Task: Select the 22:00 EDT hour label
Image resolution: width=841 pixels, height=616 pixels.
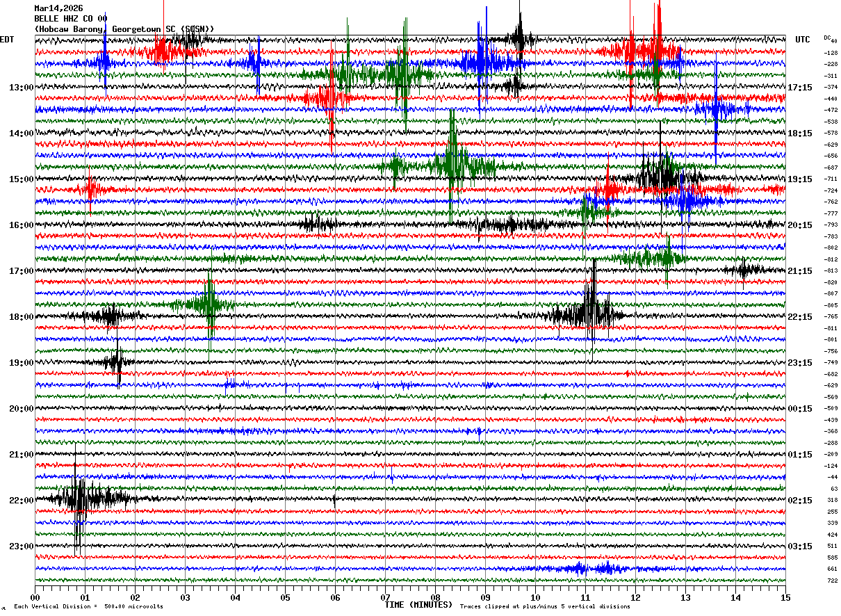Action: pos(22,500)
